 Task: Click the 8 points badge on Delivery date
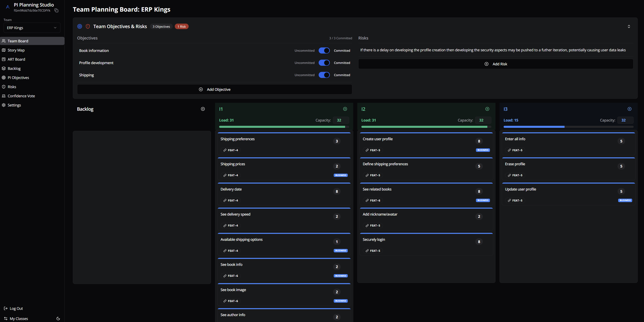point(337,192)
